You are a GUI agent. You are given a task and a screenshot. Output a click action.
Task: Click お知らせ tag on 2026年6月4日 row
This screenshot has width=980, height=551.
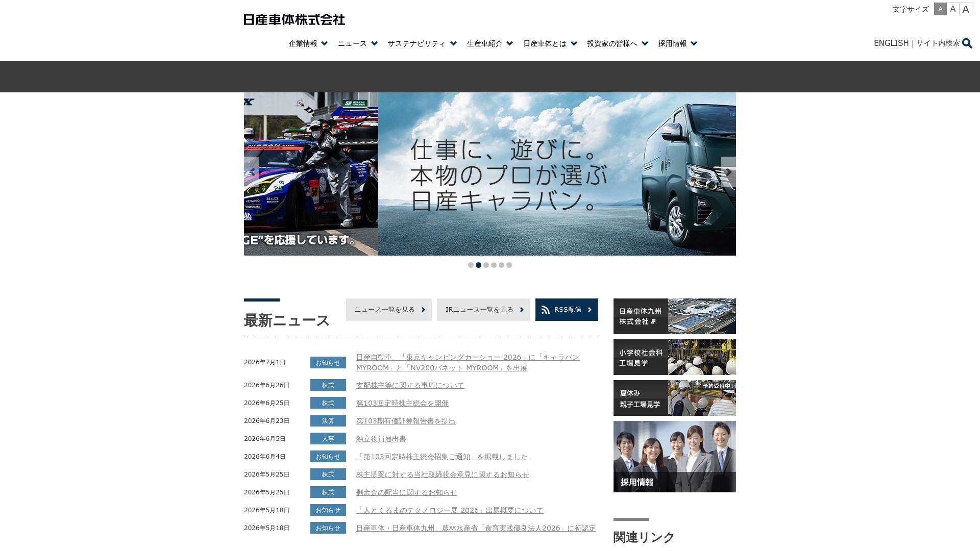coord(328,457)
